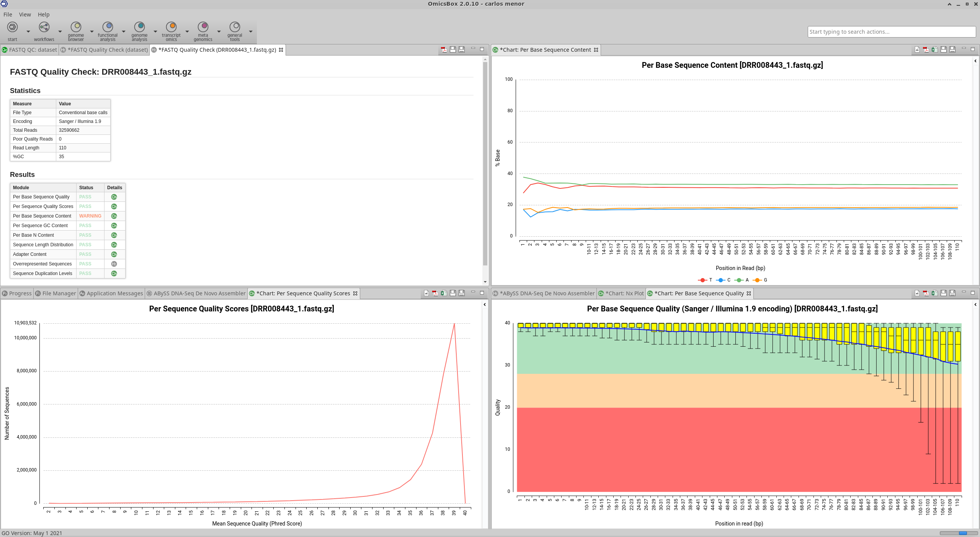Screen dimensions: 980x537
Task: Open the general tools toolbar icon
Action: point(235,27)
